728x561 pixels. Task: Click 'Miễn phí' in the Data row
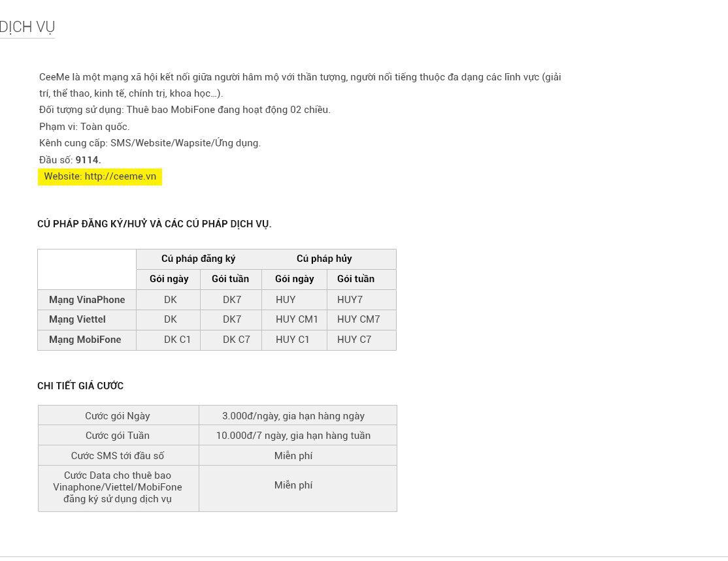[x=297, y=488]
